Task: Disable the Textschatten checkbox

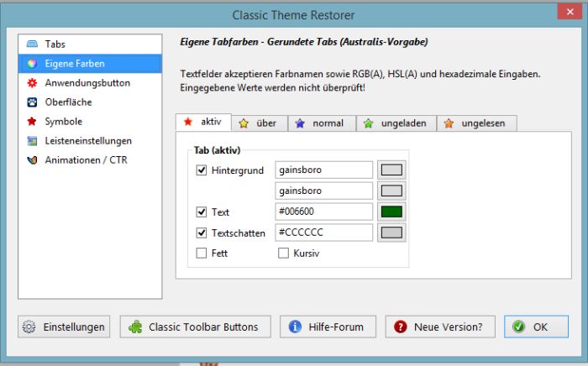Action: pos(202,233)
